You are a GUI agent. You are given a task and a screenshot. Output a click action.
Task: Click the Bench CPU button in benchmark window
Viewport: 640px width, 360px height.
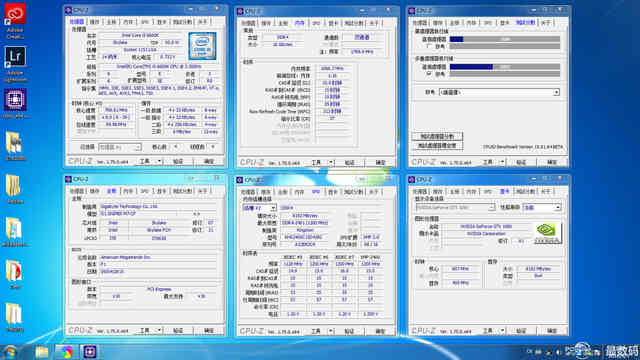(437, 136)
